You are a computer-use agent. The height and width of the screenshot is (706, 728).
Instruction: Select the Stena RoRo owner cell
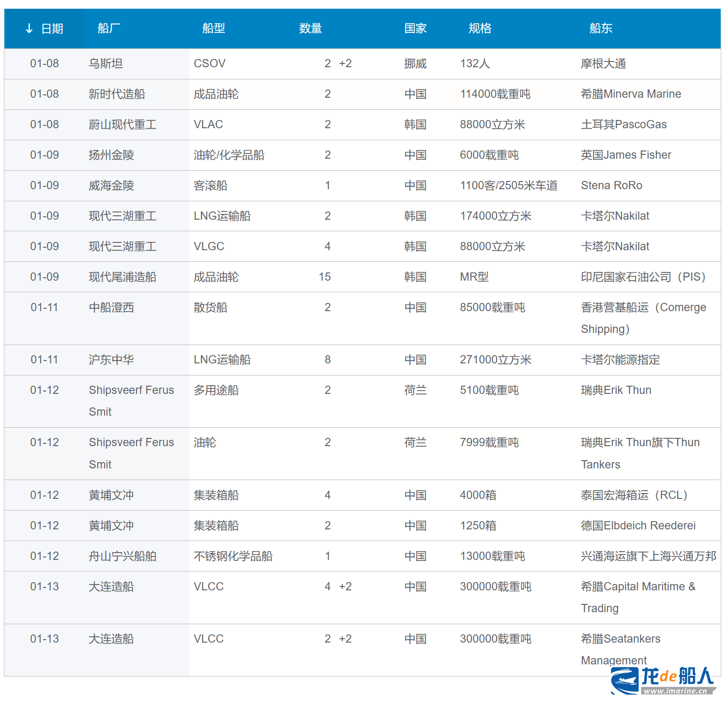(611, 185)
